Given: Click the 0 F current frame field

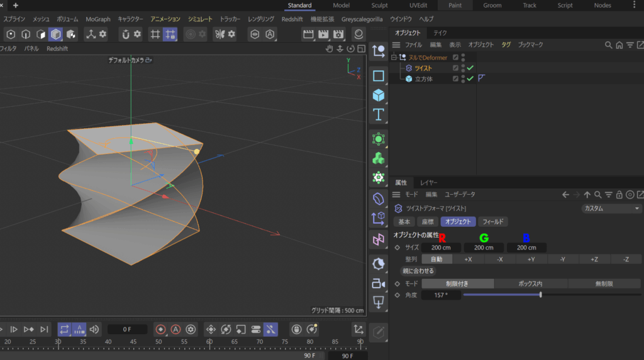Looking at the screenshot, I should tap(127, 329).
